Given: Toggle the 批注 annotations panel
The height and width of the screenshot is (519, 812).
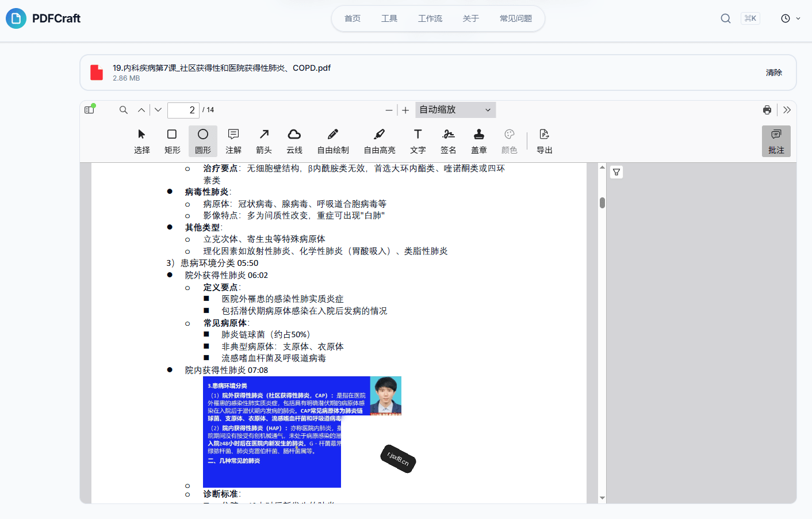Looking at the screenshot, I should (776, 142).
